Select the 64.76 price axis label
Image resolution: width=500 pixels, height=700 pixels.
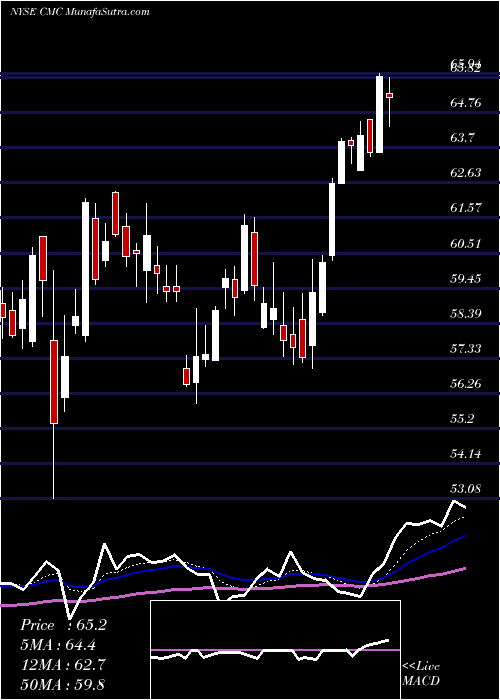[466, 103]
